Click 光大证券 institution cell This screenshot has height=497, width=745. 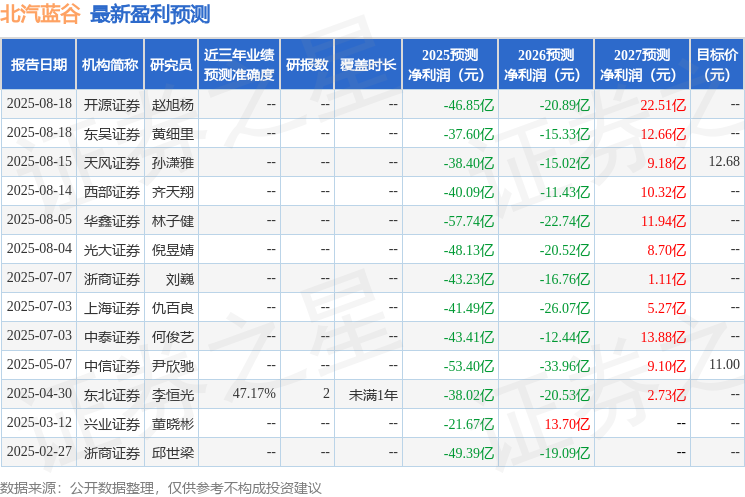point(112,250)
